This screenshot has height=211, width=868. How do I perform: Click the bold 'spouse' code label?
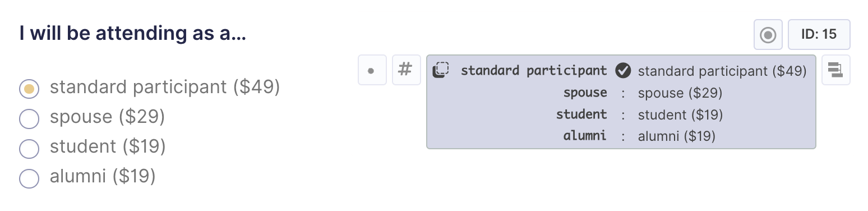tap(585, 93)
